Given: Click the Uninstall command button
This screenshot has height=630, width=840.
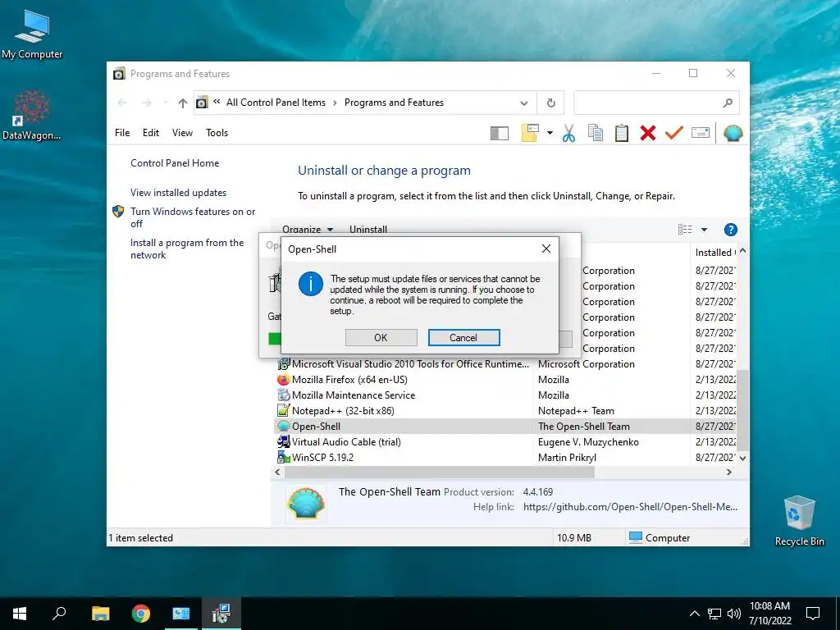Looking at the screenshot, I should [368, 230].
